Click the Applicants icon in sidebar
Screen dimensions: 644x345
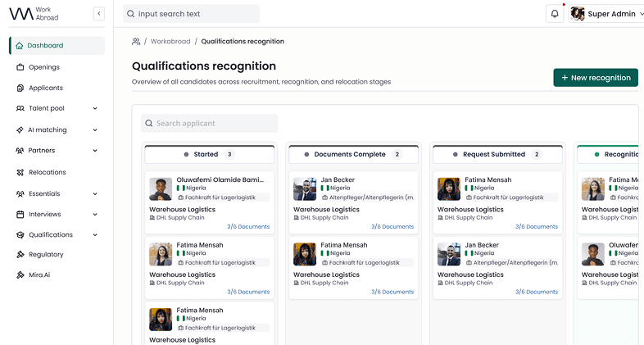tap(20, 88)
